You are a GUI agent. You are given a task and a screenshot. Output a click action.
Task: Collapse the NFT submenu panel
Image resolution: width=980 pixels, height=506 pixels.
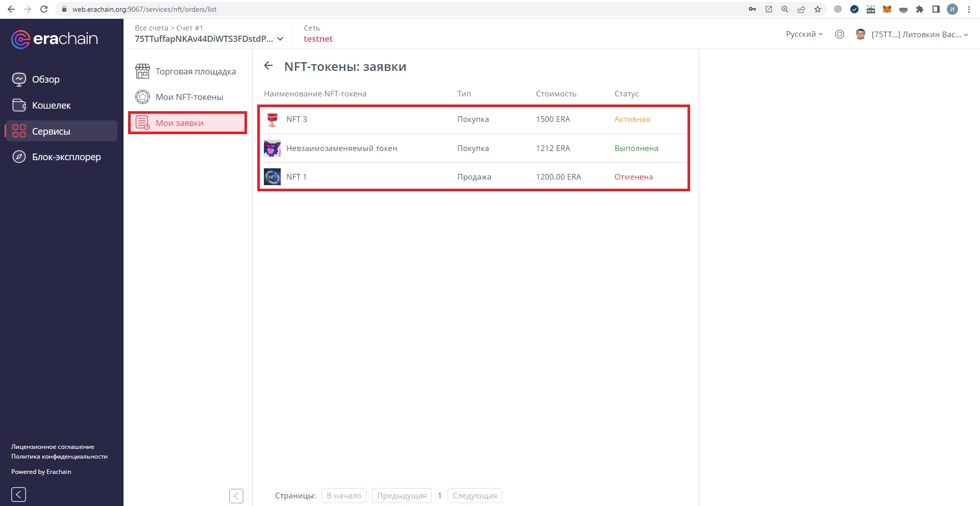[236, 496]
